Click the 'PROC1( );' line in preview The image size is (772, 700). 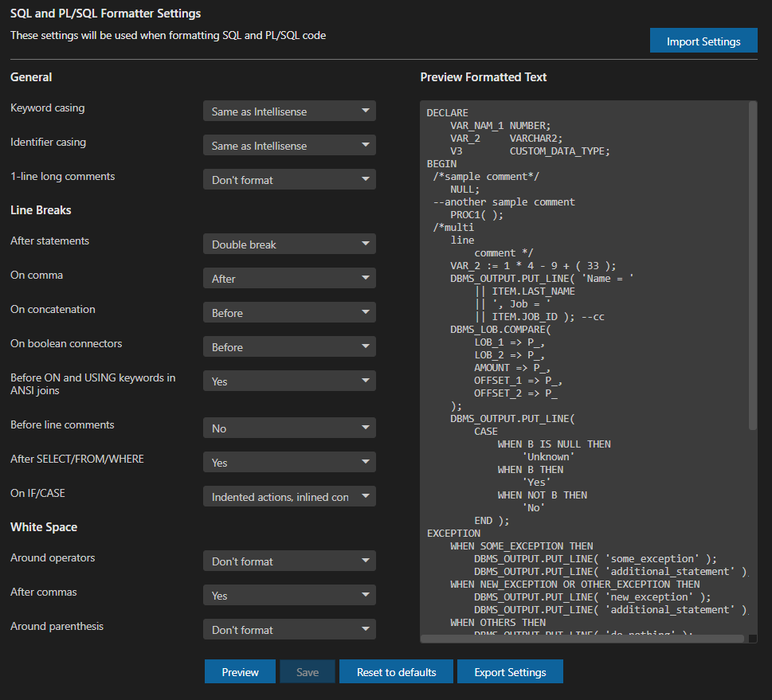476,215
